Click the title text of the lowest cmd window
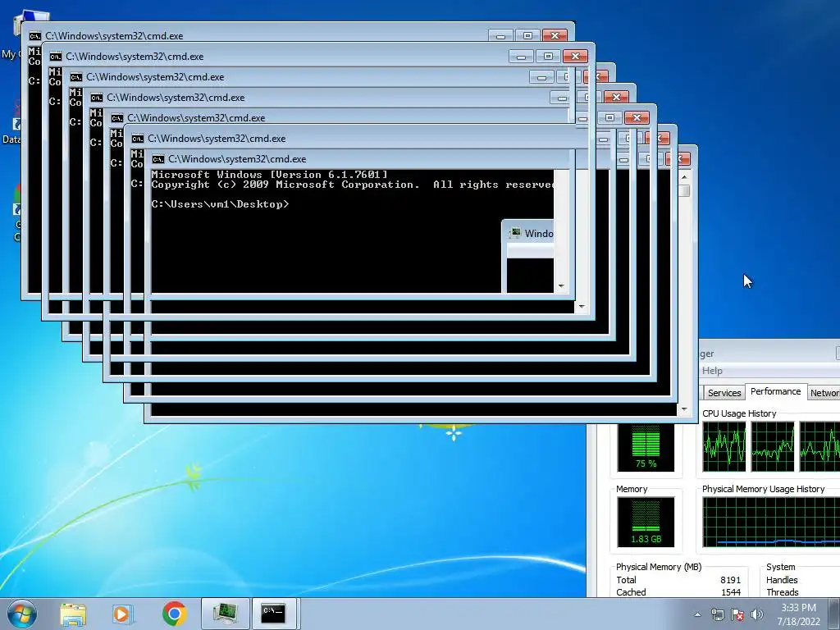The width and height of the screenshot is (840, 630). pos(237,159)
